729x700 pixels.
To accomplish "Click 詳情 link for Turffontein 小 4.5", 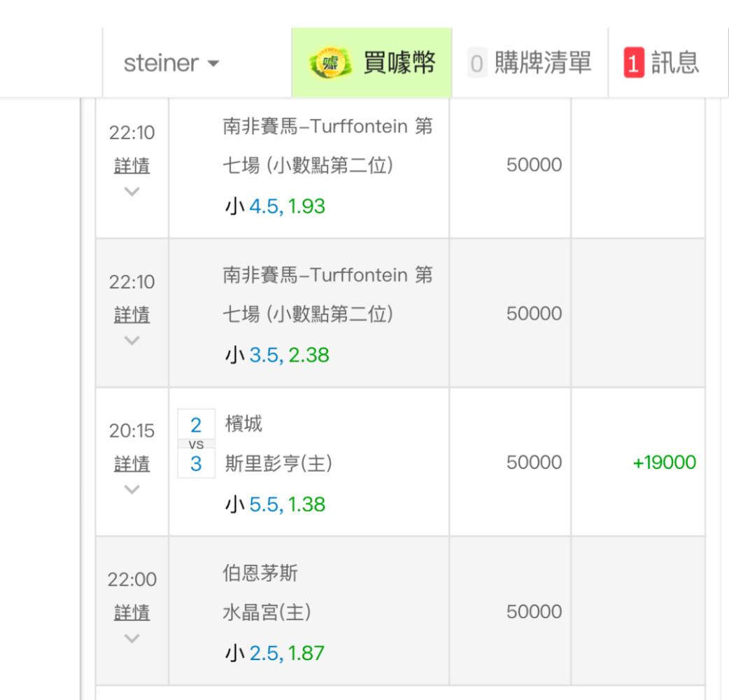I will pos(132,167).
